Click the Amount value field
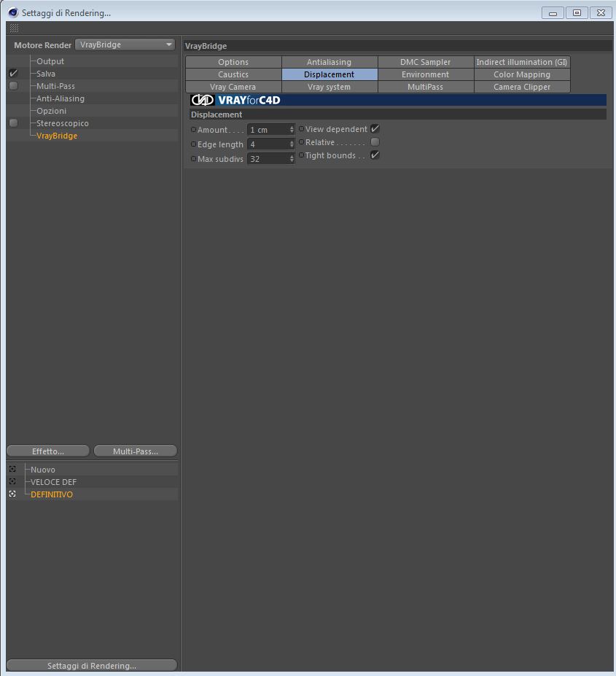Image resolution: width=616 pixels, height=676 pixels. point(268,129)
